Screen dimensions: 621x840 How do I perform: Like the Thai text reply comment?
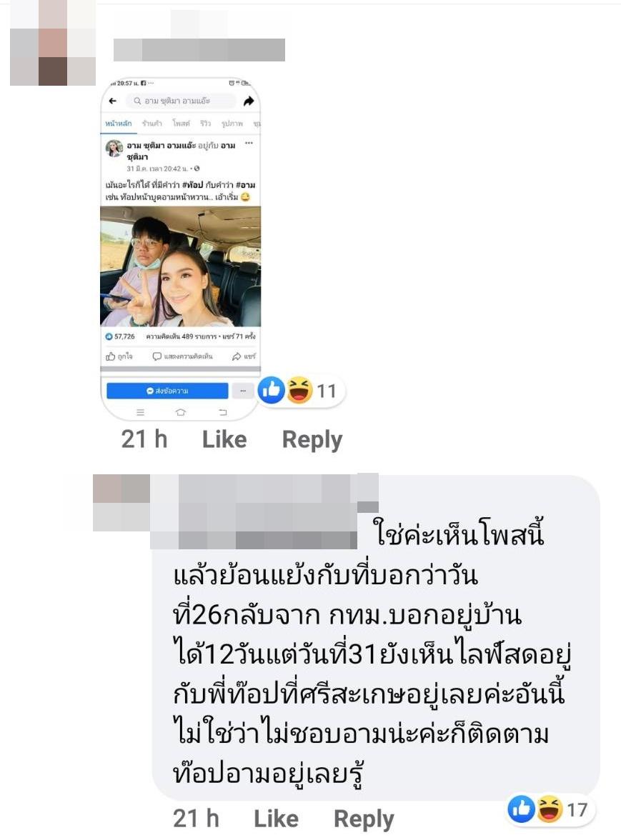[276, 819]
